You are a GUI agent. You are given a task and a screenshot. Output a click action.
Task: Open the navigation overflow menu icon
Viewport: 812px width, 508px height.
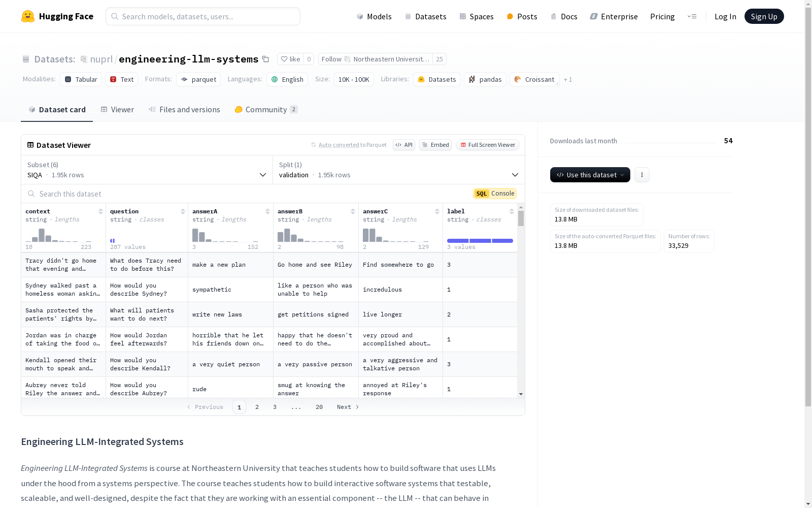[x=692, y=16]
